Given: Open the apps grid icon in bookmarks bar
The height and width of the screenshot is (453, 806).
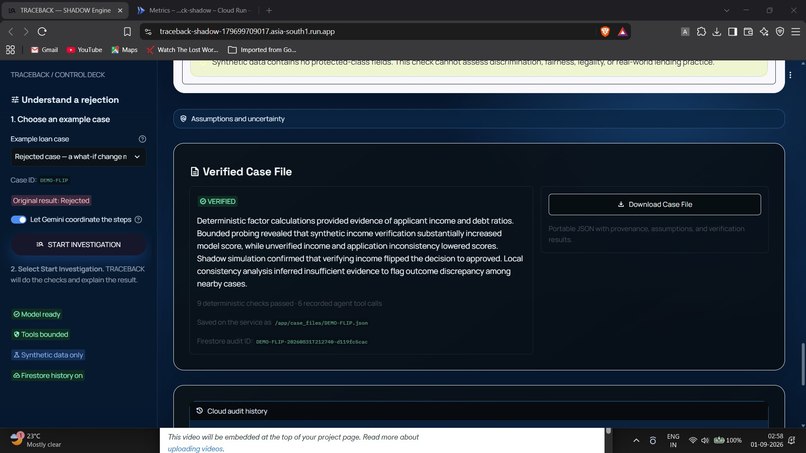Looking at the screenshot, I should point(10,50).
